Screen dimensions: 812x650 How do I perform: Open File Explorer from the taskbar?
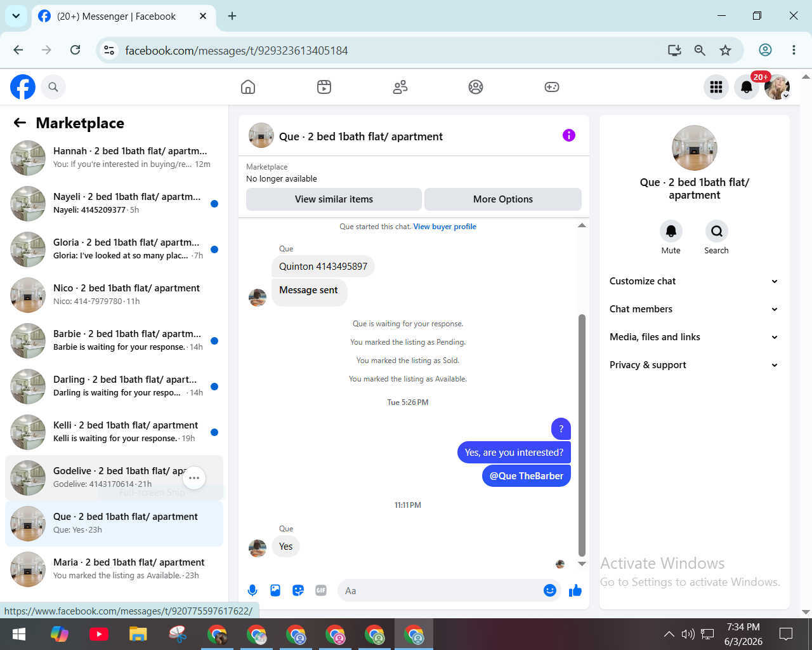138,634
